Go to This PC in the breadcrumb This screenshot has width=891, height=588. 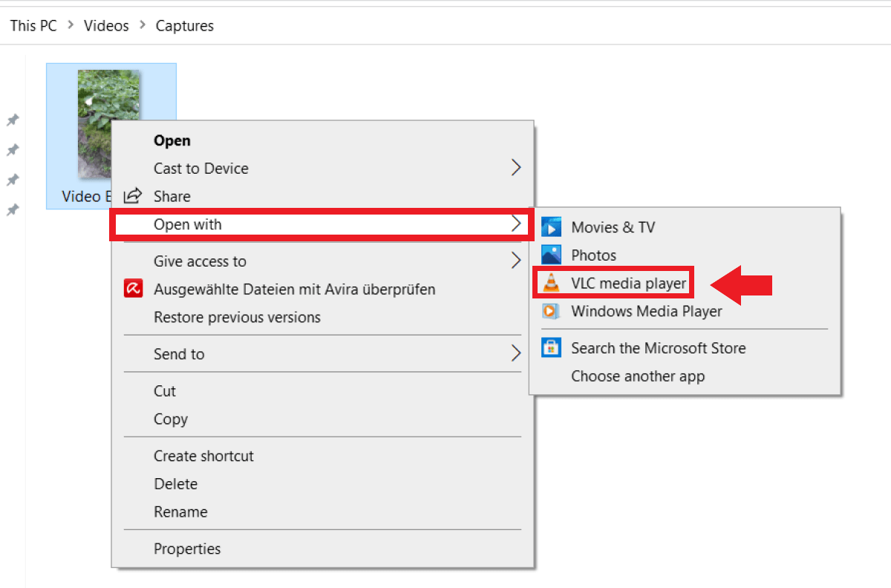(33, 26)
